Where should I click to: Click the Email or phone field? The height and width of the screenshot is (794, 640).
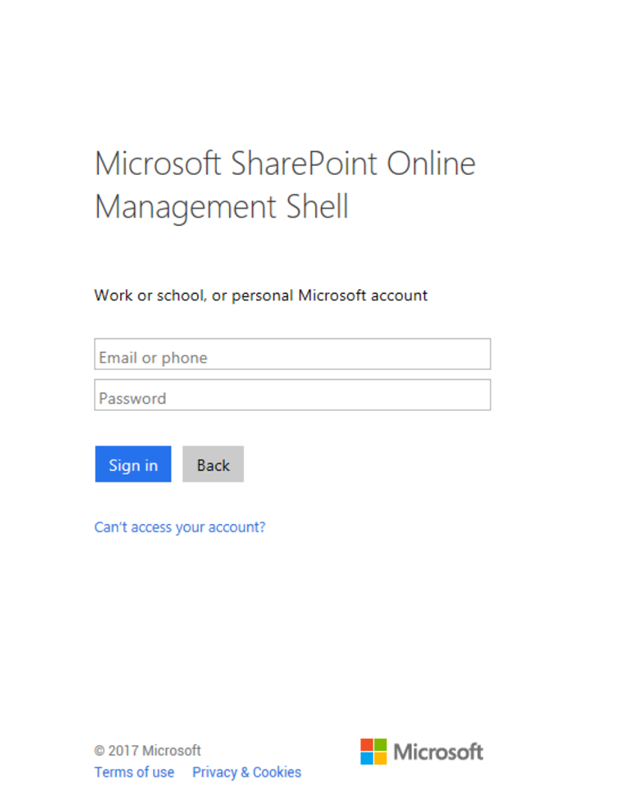292,354
